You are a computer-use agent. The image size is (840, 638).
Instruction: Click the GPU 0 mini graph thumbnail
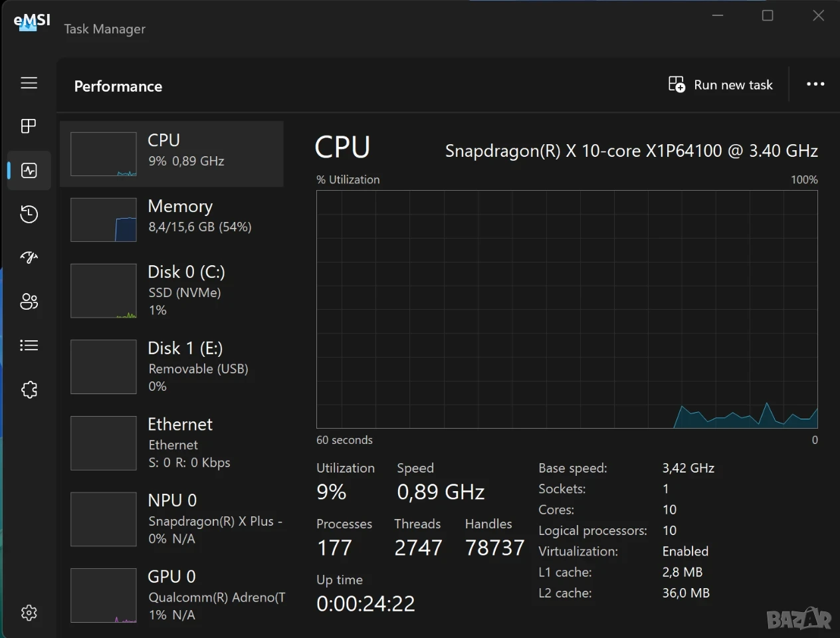[x=104, y=595]
